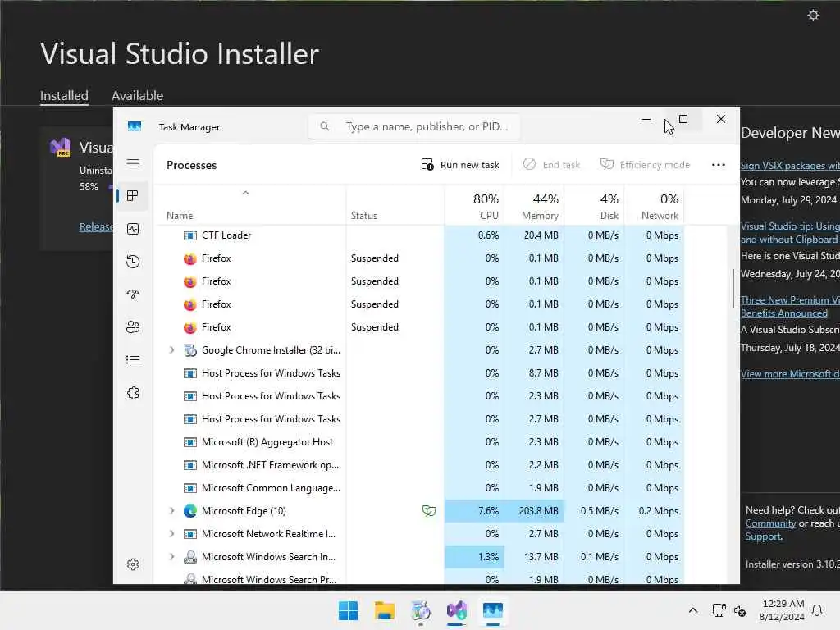Sort processes by Memory column
The height and width of the screenshot is (630, 840).
534,206
